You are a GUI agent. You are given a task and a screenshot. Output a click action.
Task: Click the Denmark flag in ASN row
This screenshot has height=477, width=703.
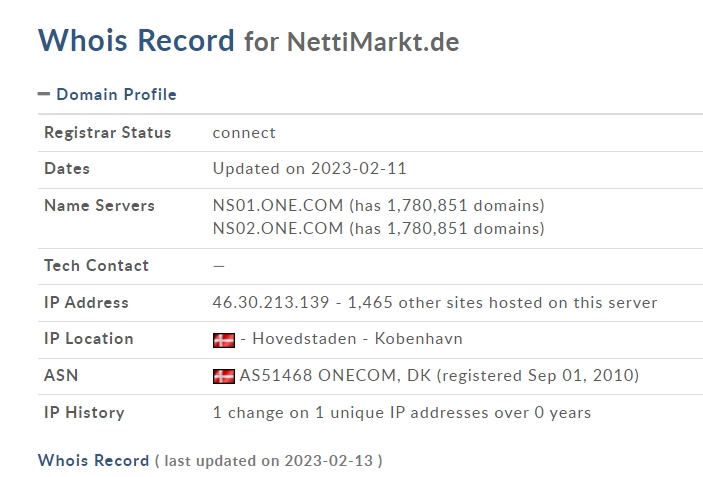[x=224, y=376]
